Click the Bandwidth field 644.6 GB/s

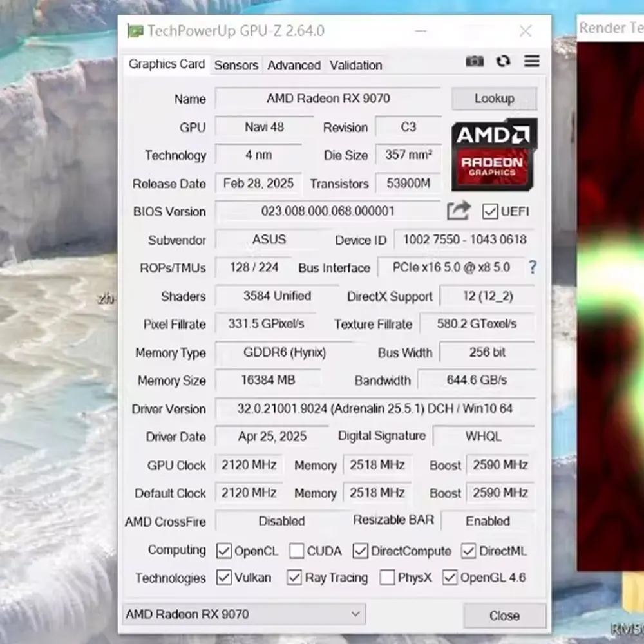pos(477,380)
